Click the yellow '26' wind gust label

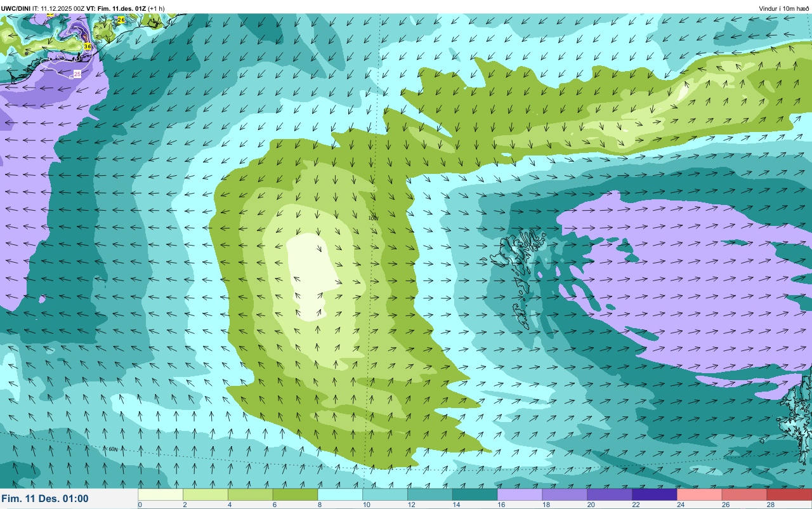click(121, 20)
